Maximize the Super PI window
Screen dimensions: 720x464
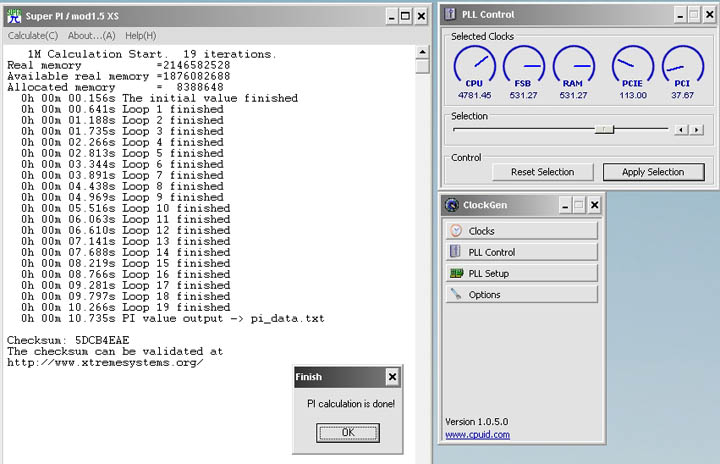[x=405, y=17]
